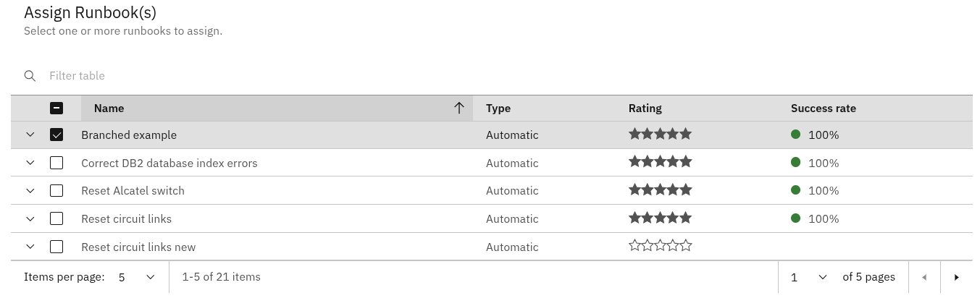980x298 pixels.
Task: Click the Reset circuit links new name
Action: (138, 247)
